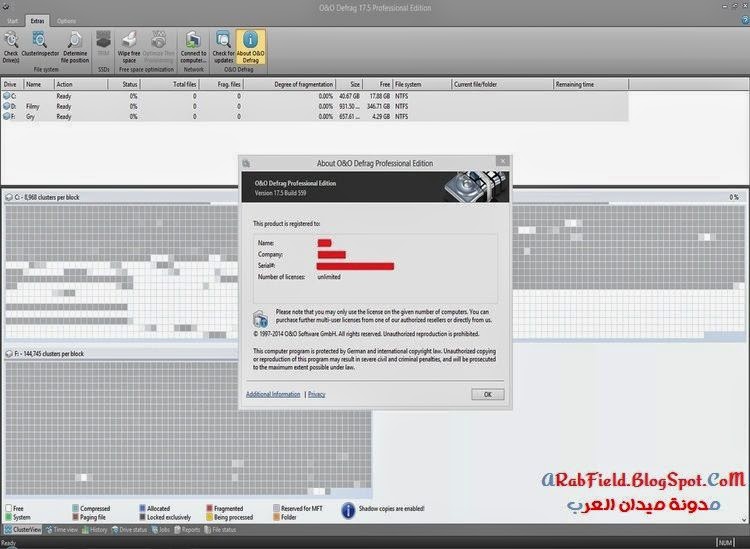Screen dimensions: 750x549
Task: Switch to ClusterView bottom tab
Action: (x=22, y=530)
